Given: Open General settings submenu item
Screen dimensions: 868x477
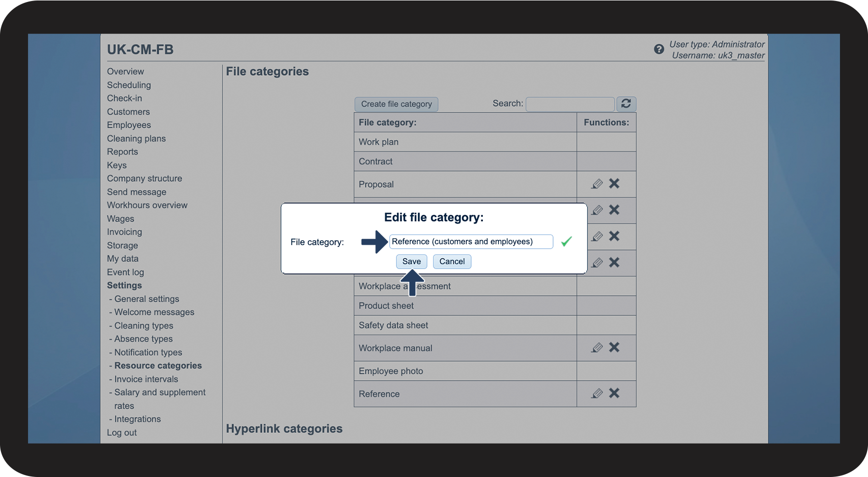Looking at the screenshot, I should pos(146,299).
